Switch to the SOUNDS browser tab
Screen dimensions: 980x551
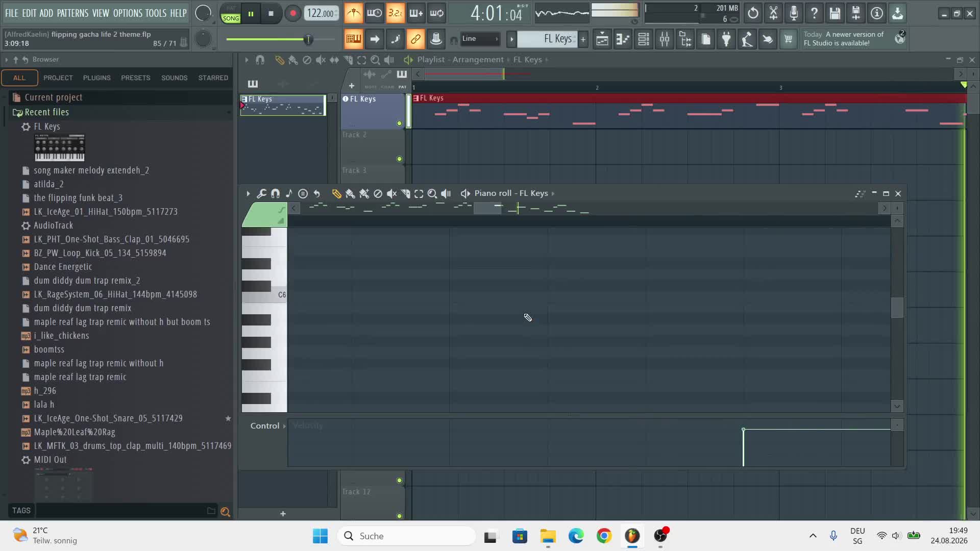(174, 78)
